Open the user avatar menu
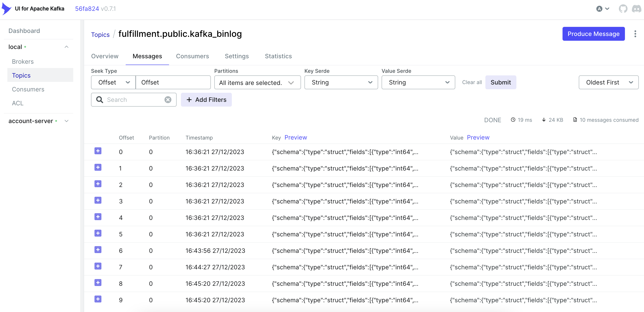 (602, 9)
